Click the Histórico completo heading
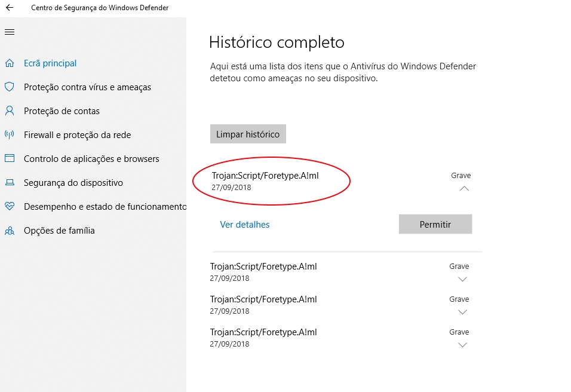This screenshot has width=571, height=392. pos(277,42)
